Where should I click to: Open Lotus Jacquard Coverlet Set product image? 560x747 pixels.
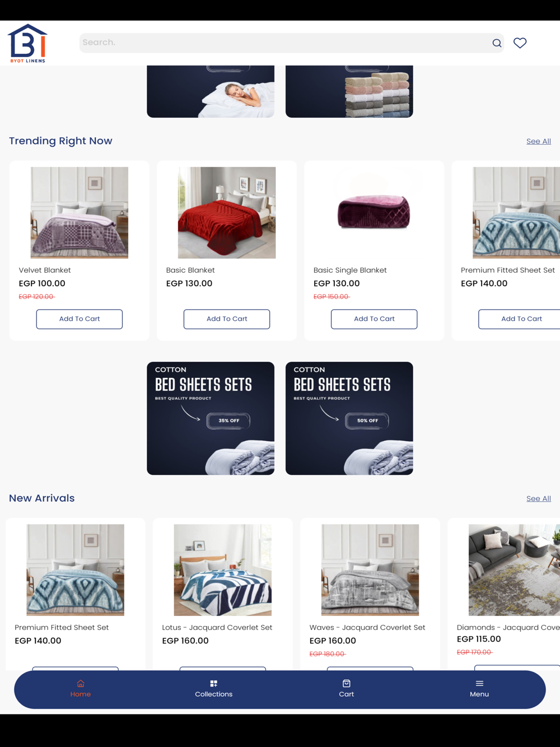(223, 570)
